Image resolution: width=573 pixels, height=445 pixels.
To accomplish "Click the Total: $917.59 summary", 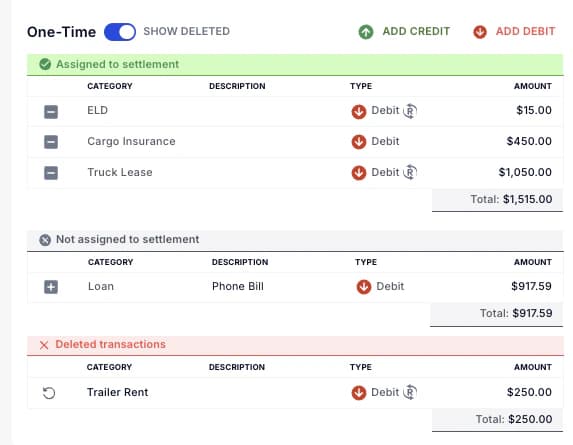I will pos(496,314).
